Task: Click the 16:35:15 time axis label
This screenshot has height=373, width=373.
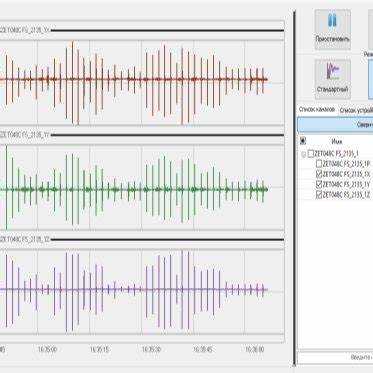Action: 99,349
